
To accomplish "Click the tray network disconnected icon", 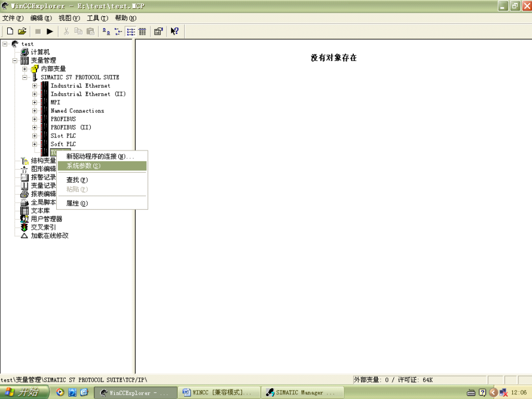I will click(x=503, y=392).
